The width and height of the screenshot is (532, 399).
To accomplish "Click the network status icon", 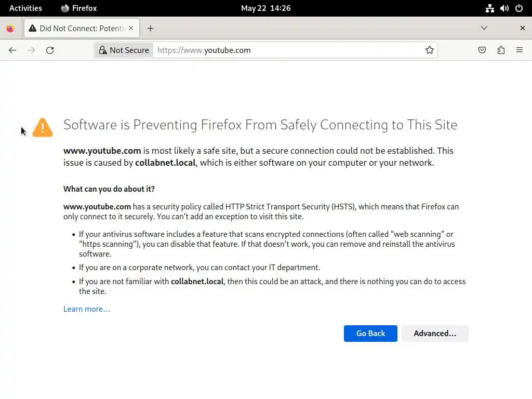I will [x=489, y=8].
